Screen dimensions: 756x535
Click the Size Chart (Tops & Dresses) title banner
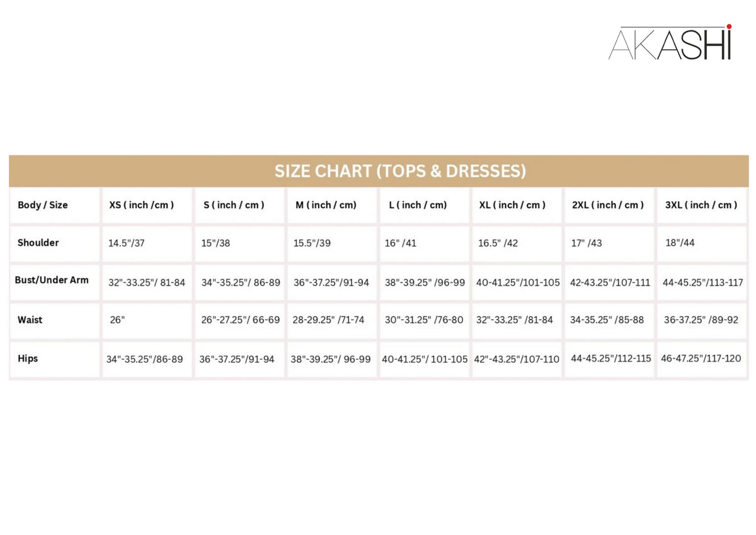click(400, 171)
